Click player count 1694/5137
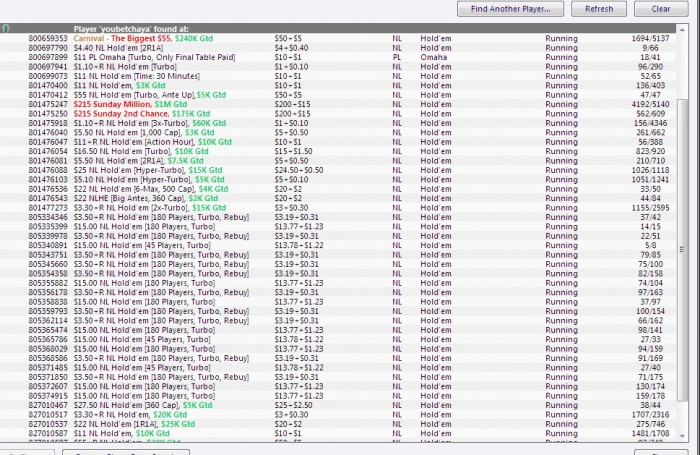 (x=650, y=38)
